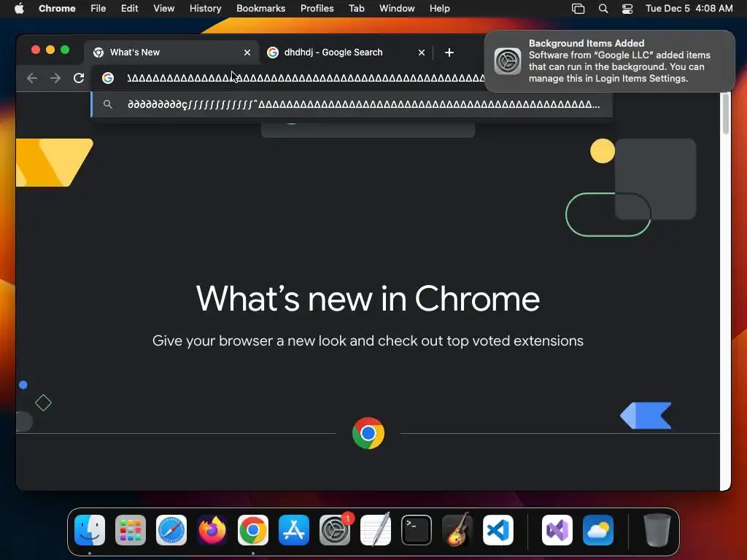Open Control Center in menu bar
This screenshot has width=747, height=560.
pos(627,9)
